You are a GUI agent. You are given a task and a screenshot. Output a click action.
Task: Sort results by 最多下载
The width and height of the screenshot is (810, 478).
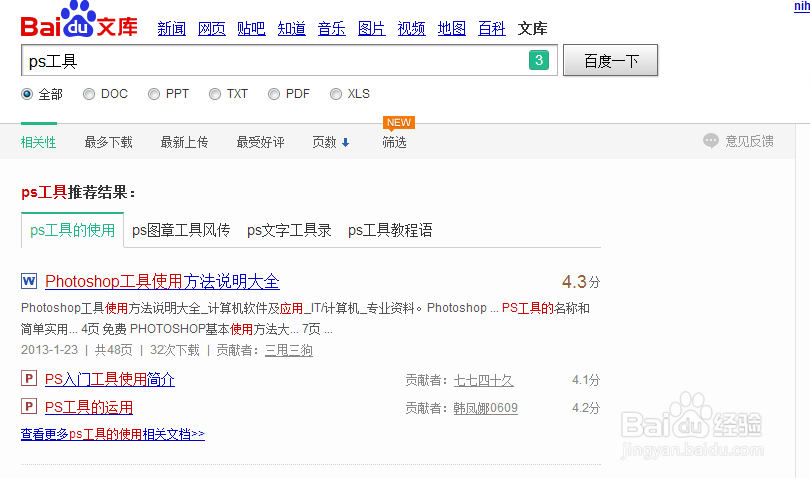pos(108,142)
